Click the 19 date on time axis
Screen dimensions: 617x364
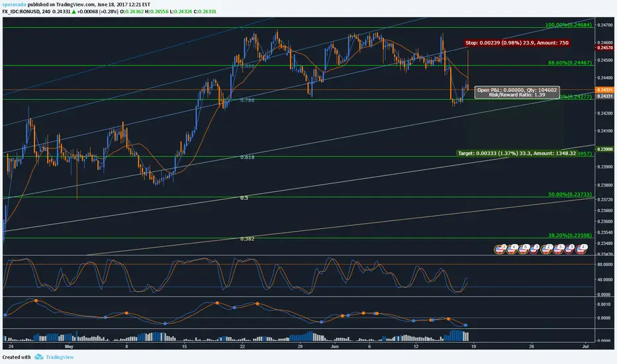click(474, 346)
